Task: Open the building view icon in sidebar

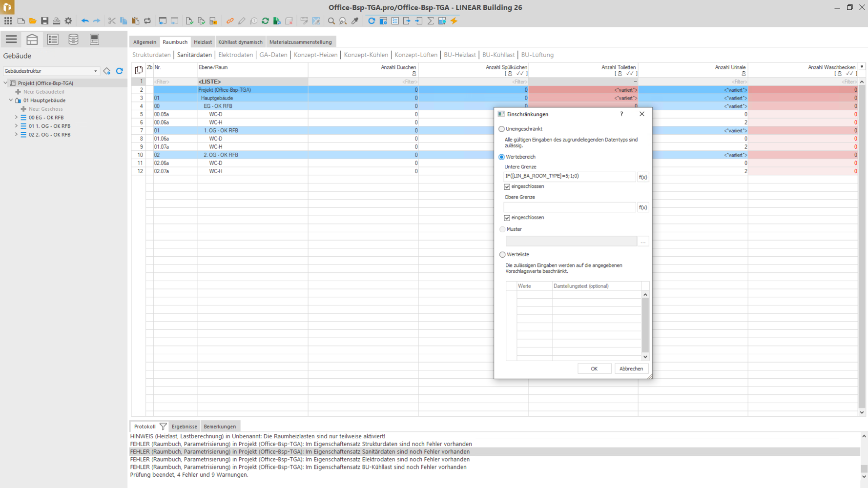Action: pyautogui.click(x=32, y=40)
